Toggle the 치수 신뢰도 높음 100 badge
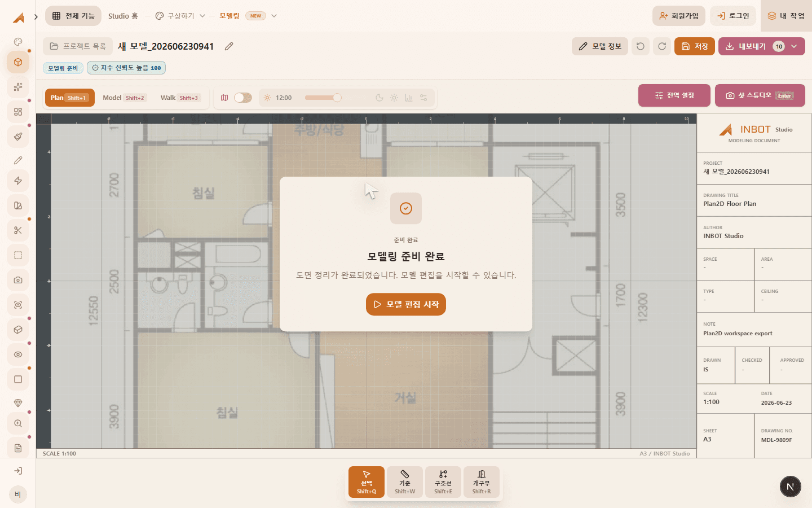The height and width of the screenshot is (508, 812). 126,68
